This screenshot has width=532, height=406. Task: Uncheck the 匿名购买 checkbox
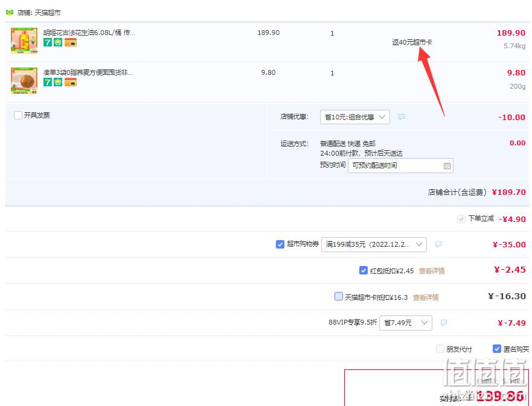[497, 349]
